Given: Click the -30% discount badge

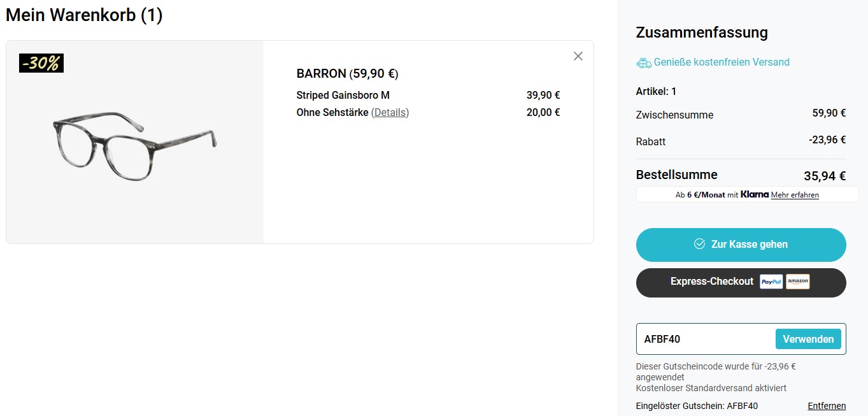Looking at the screenshot, I should (41, 63).
